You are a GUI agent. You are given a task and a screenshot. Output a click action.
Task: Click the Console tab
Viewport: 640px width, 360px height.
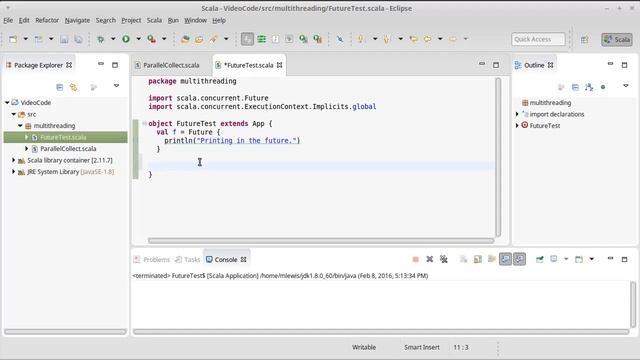click(x=225, y=259)
